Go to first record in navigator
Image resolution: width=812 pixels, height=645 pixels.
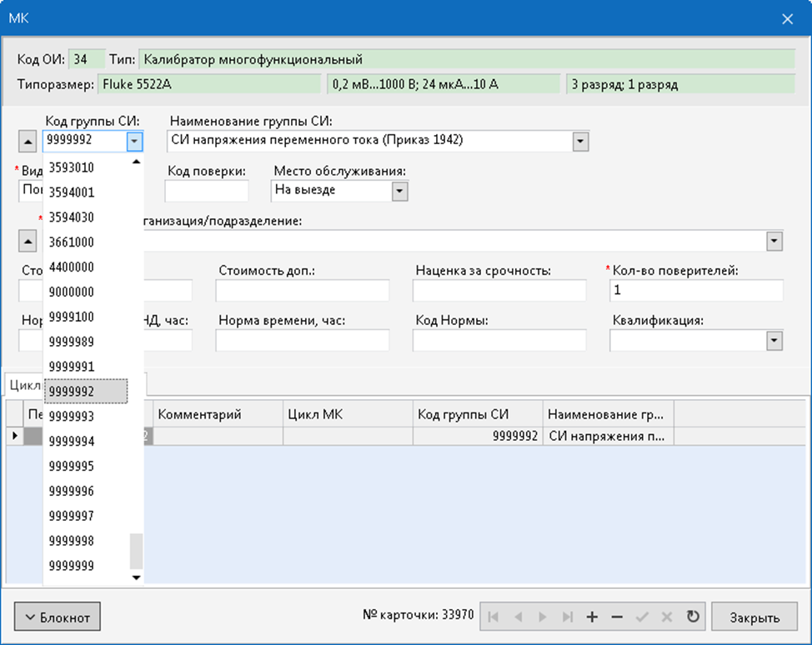493,617
